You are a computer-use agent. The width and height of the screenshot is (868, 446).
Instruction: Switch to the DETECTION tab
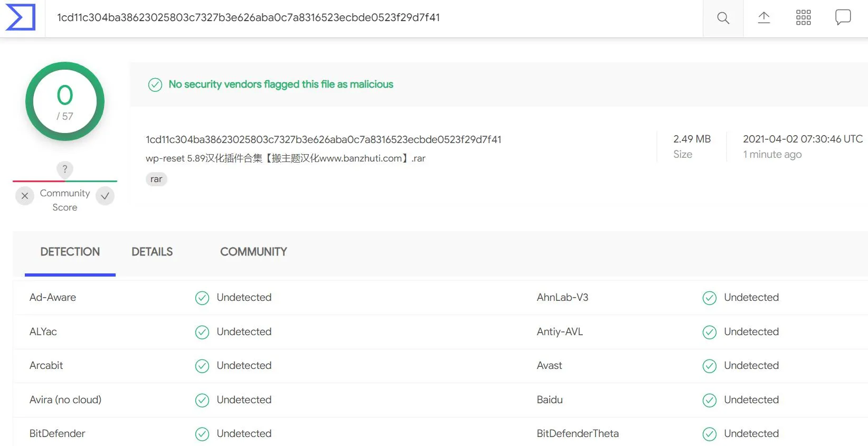pos(70,252)
